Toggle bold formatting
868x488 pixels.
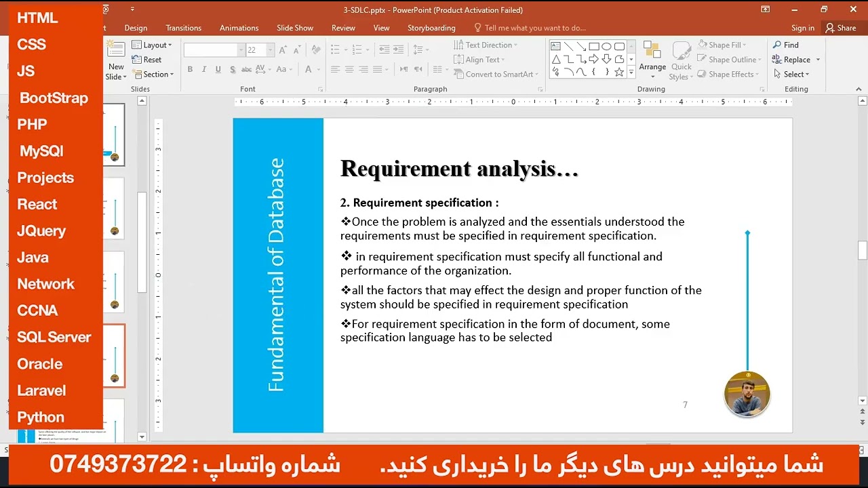point(190,69)
